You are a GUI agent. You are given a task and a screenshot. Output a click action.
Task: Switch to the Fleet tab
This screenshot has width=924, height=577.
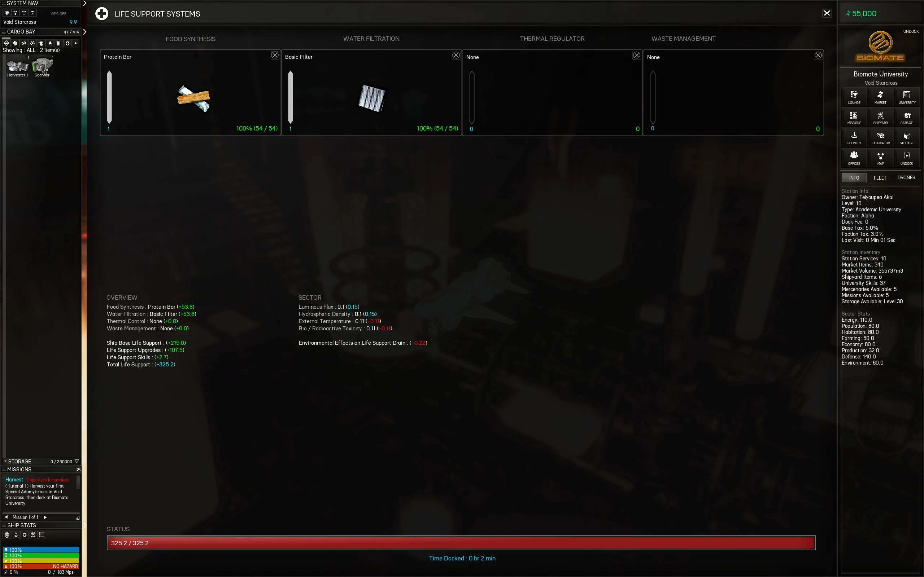[880, 178]
